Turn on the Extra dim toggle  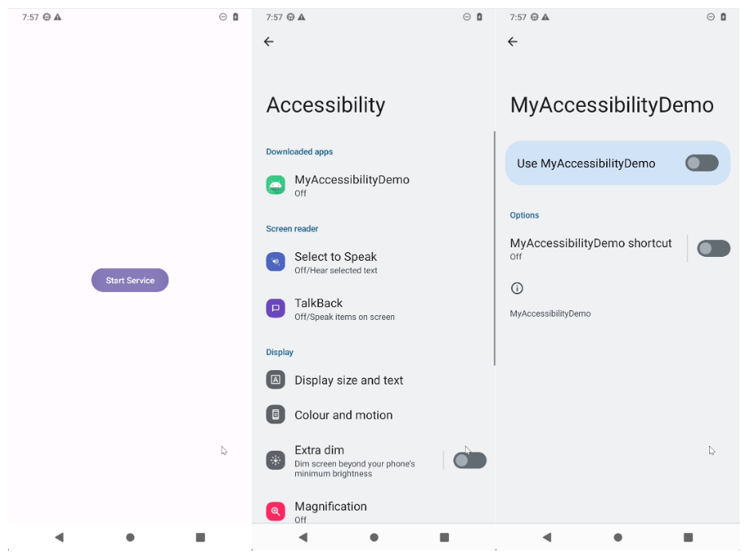[469, 460]
